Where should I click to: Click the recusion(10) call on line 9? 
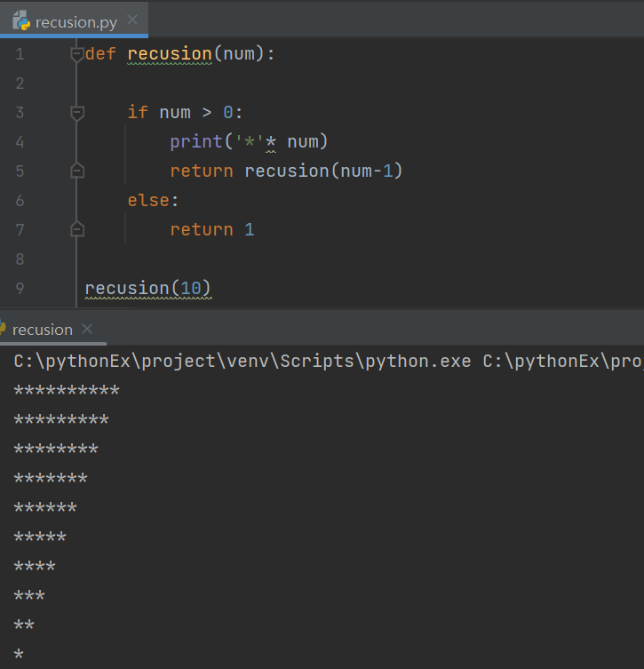pos(148,289)
